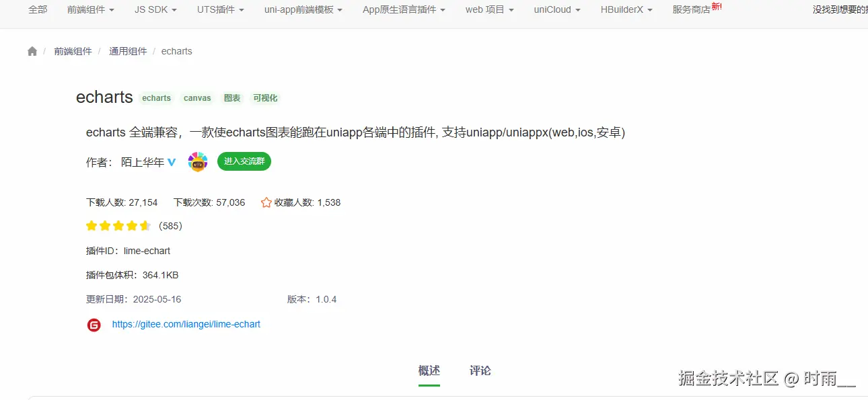
Task: Click 通用组件 breadcrumb link
Action: (x=128, y=51)
